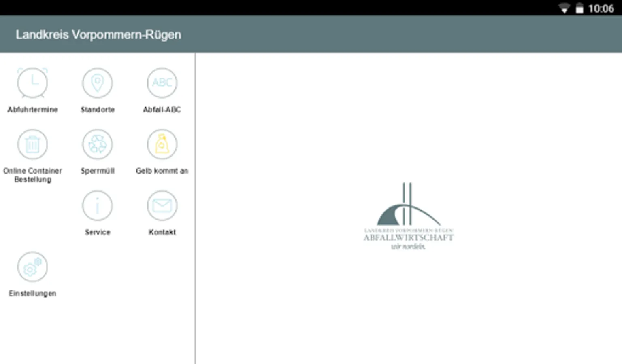The image size is (622, 364).
Task: Click the Abfuhrtermine label
Action: tap(32, 110)
